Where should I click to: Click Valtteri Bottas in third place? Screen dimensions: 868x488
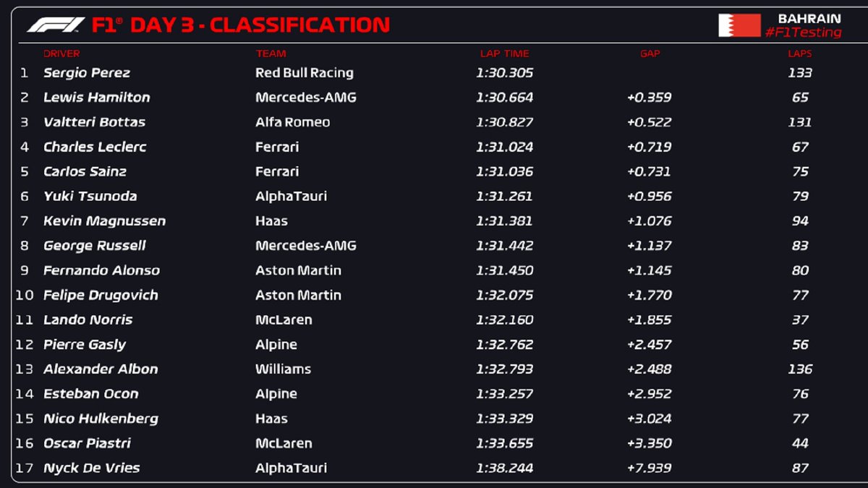[x=94, y=122]
